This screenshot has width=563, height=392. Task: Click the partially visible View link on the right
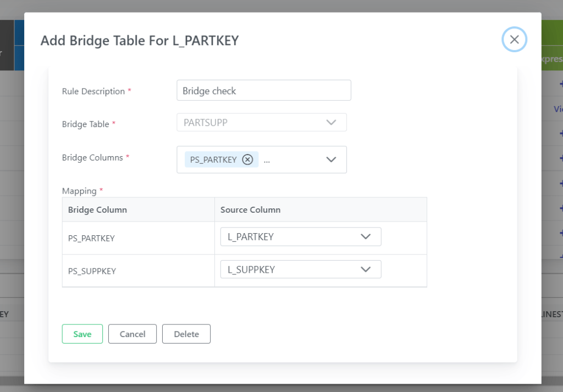tap(557, 109)
